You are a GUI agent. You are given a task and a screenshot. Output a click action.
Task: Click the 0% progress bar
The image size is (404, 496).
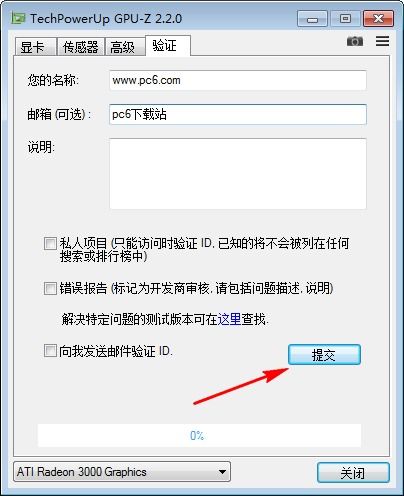(x=199, y=435)
